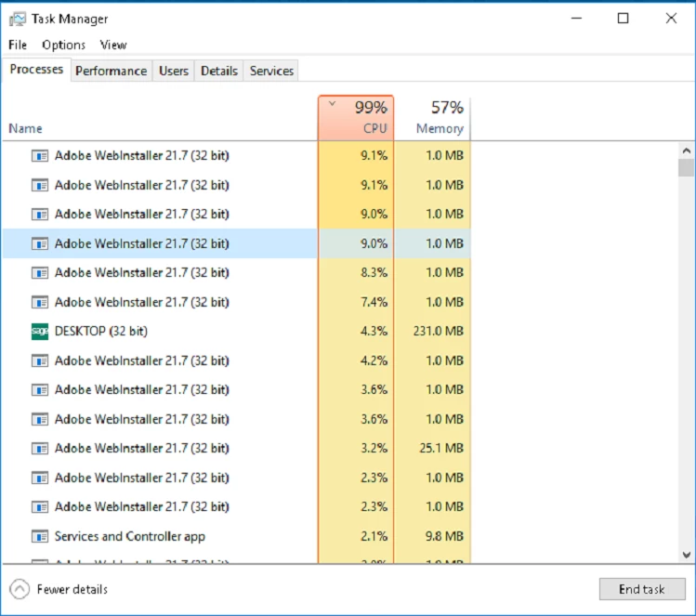Close the Task Manager window

[x=671, y=19]
